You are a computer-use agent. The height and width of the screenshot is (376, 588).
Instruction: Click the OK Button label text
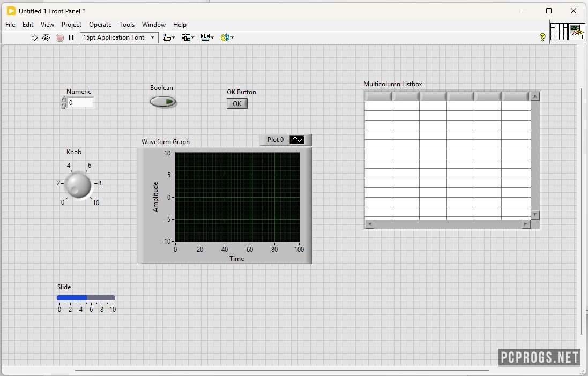tap(242, 92)
